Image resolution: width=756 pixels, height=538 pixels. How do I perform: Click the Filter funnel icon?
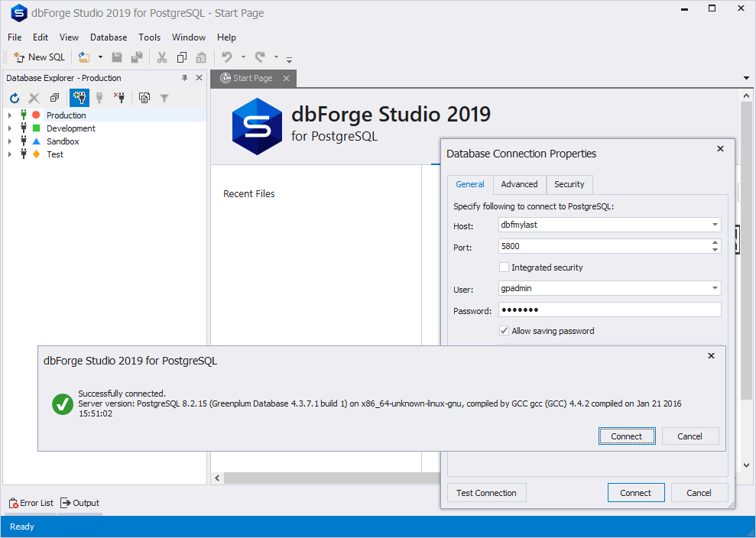click(164, 99)
